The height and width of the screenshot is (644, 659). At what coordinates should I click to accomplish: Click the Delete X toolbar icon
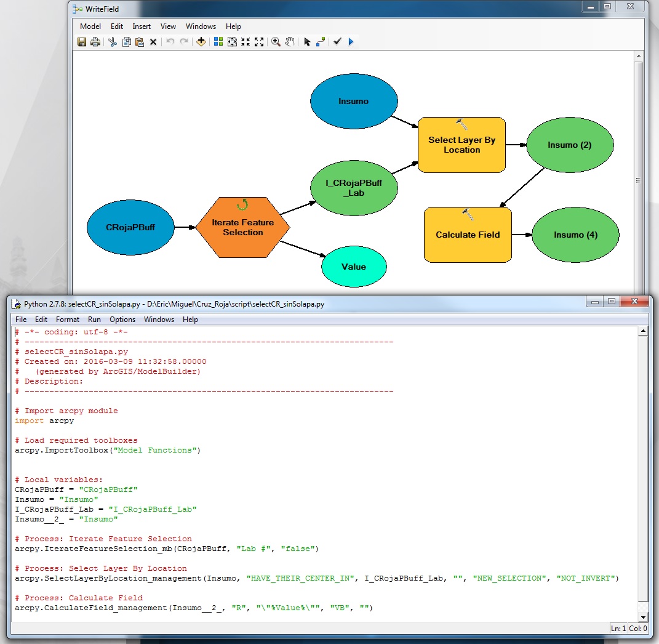pos(153,42)
